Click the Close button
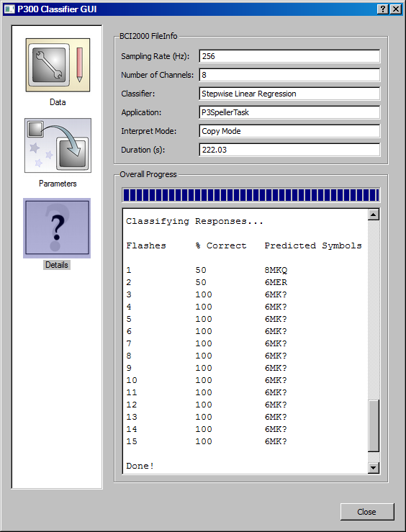Image resolution: width=406 pixels, height=532 pixels. tap(367, 512)
